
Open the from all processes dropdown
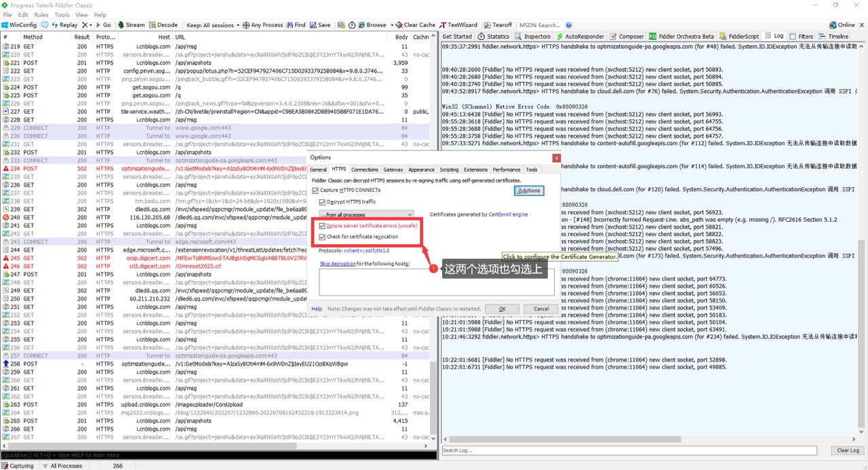point(366,215)
